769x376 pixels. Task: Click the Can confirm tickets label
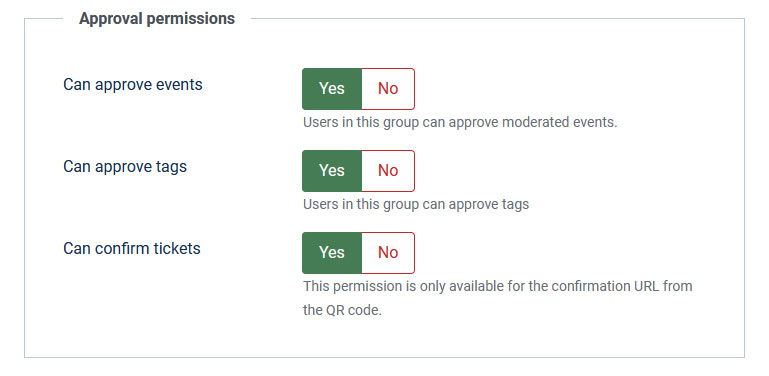(132, 249)
